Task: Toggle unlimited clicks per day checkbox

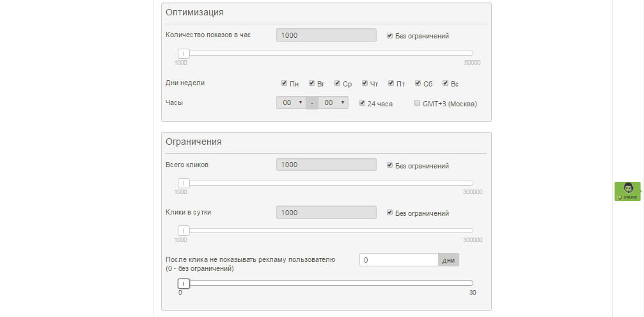Action: (389, 213)
